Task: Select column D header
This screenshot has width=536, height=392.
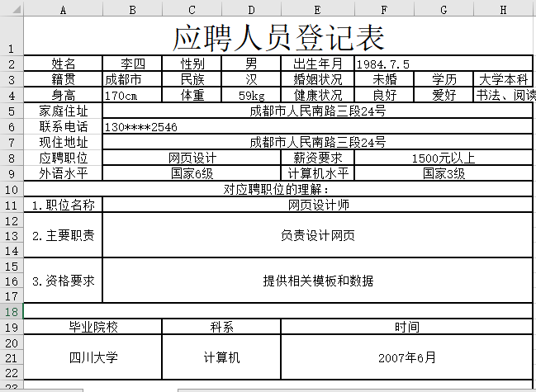Action: click(x=251, y=9)
